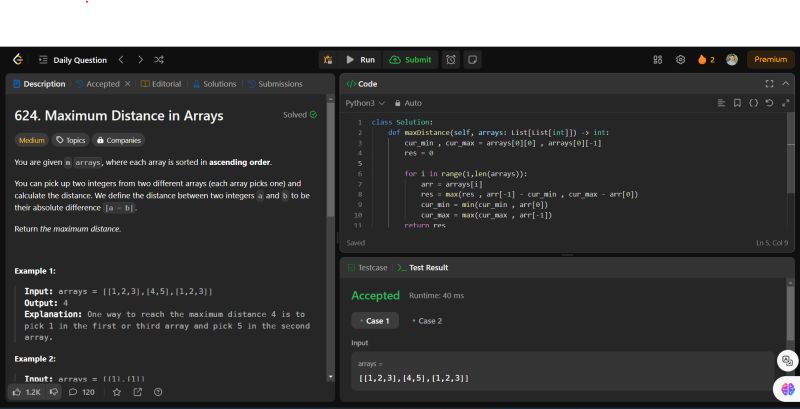Close the Accepted tab
Image resolution: width=800 pixels, height=409 pixels.
[128, 84]
